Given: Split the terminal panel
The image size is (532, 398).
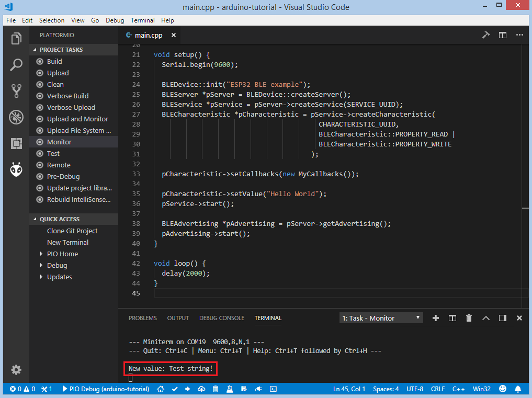Looking at the screenshot, I should click(452, 318).
